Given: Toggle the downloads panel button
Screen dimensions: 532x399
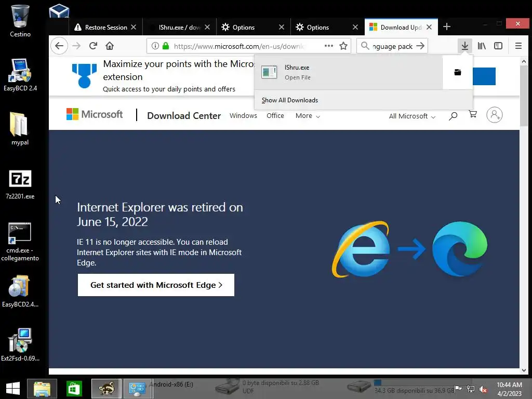Looking at the screenshot, I should point(465,46).
